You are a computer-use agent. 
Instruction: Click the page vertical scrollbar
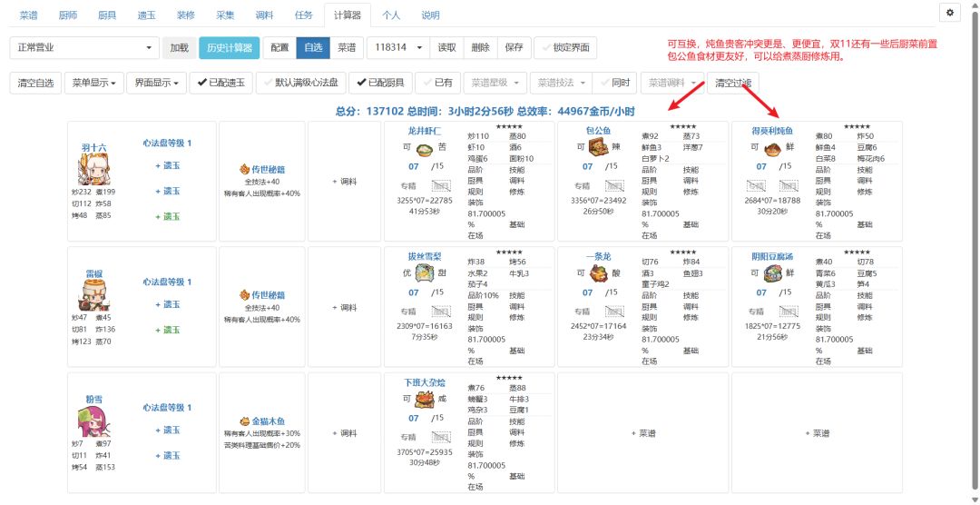[x=975, y=251]
